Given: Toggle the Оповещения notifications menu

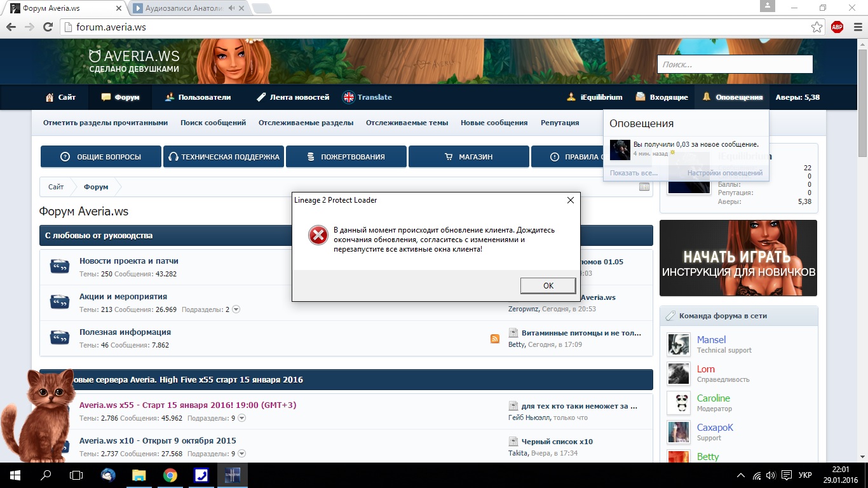Looking at the screenshot, I should point(732,97).
